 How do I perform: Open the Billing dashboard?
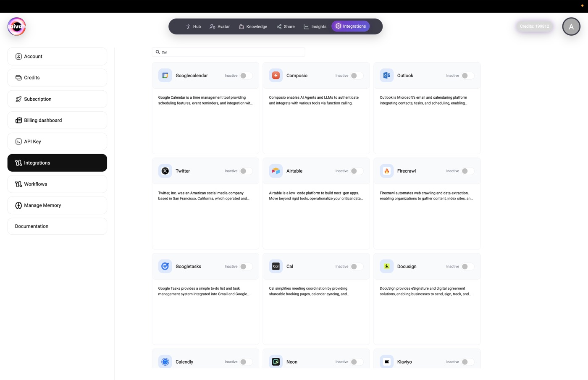tap(57, 120)
